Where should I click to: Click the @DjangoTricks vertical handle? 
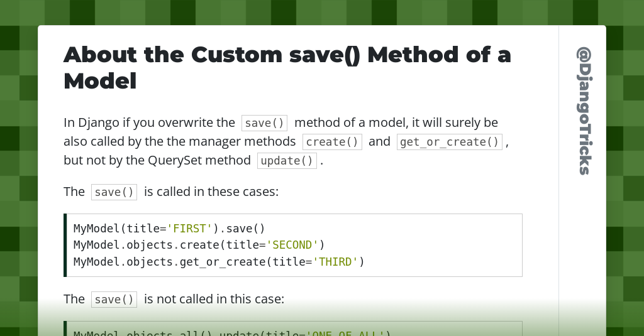coord(584,111)
